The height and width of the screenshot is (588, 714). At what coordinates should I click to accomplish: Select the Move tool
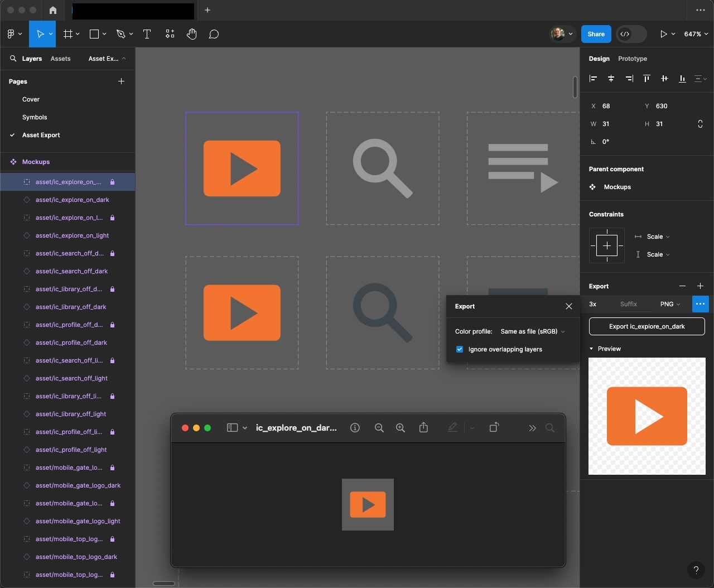40,34
